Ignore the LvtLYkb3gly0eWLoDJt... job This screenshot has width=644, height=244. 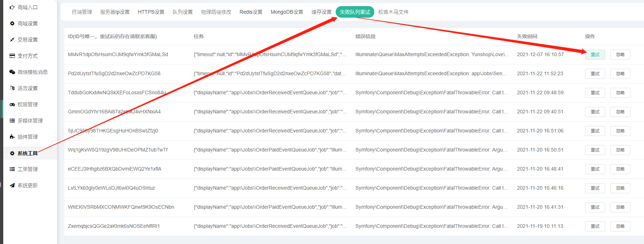pyautogui.click(x=620, y=188)
